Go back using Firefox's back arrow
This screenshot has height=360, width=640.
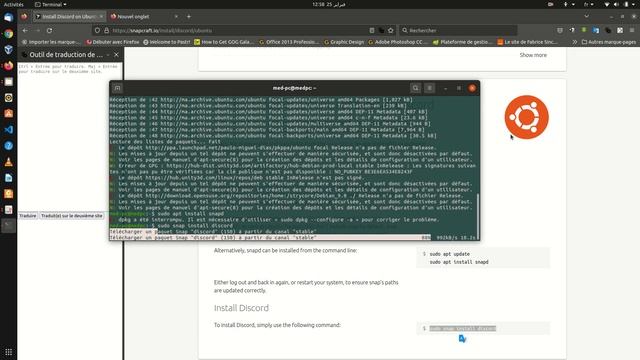click(x=25, y=31)
